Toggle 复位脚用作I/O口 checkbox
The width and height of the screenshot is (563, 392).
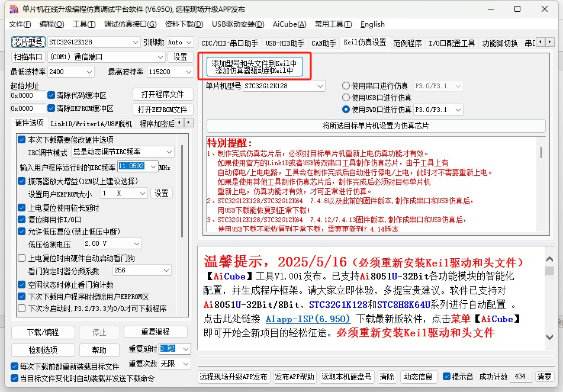tap(21, 220)
